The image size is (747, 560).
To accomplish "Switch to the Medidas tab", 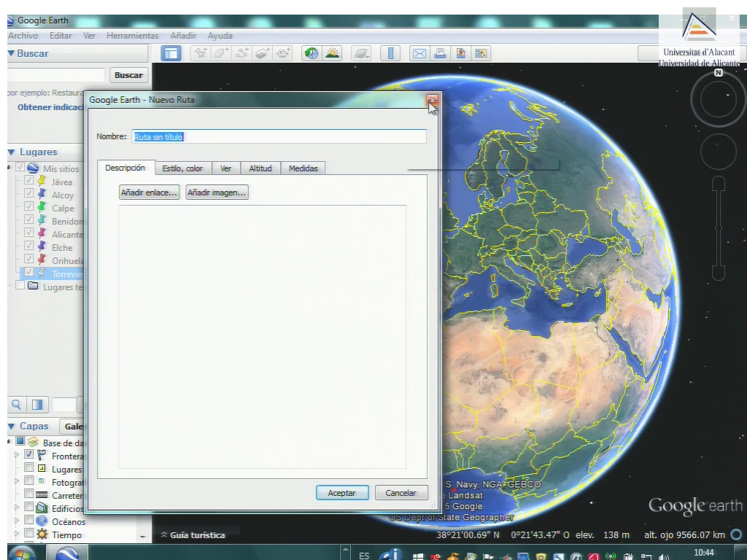I will click(x=303, y=168).
